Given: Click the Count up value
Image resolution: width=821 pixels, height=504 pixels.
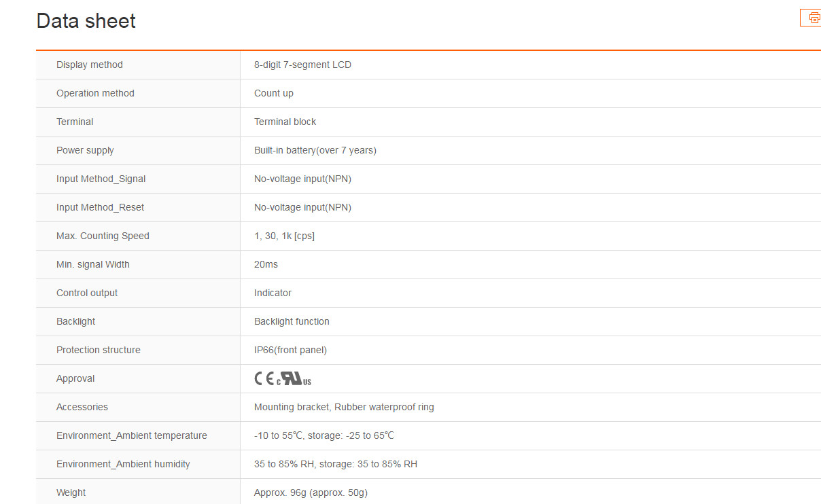Looking at the screenshot, I should click(x=274, y=94).
